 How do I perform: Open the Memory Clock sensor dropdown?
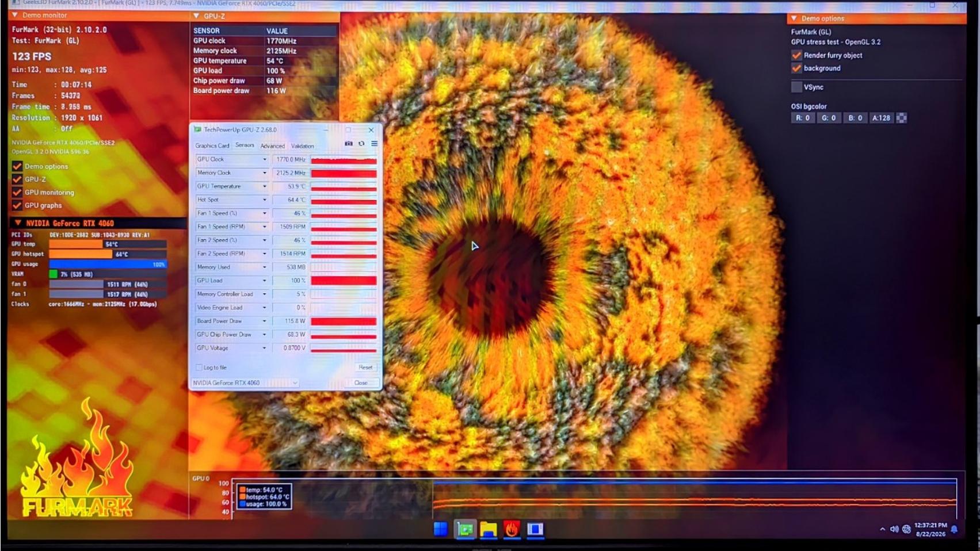click(x=265, y=173)
